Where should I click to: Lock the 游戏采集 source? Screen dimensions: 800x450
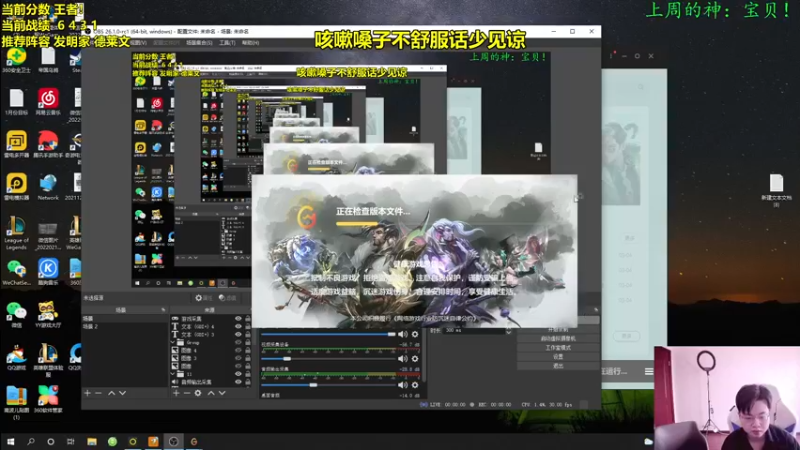247,318
